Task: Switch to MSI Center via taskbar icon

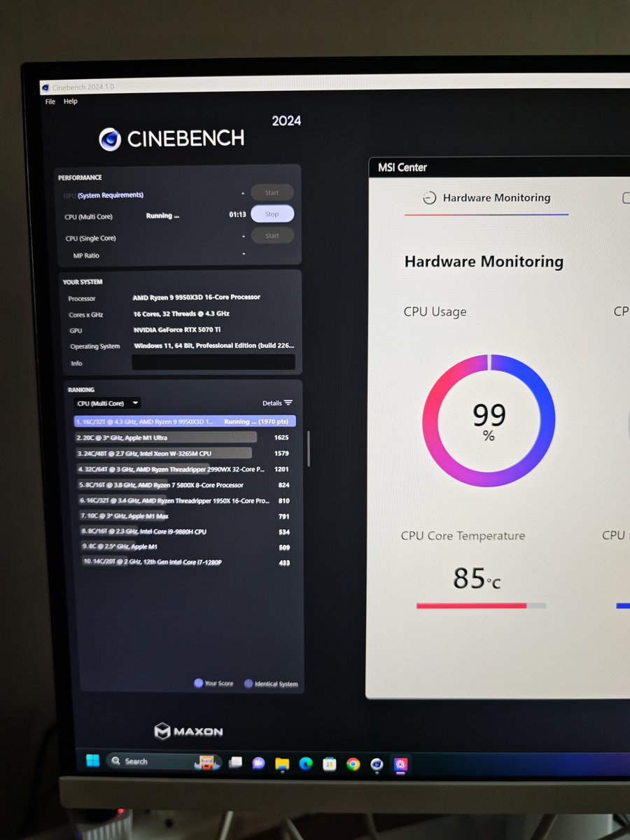Action: (x=401, y=764)
